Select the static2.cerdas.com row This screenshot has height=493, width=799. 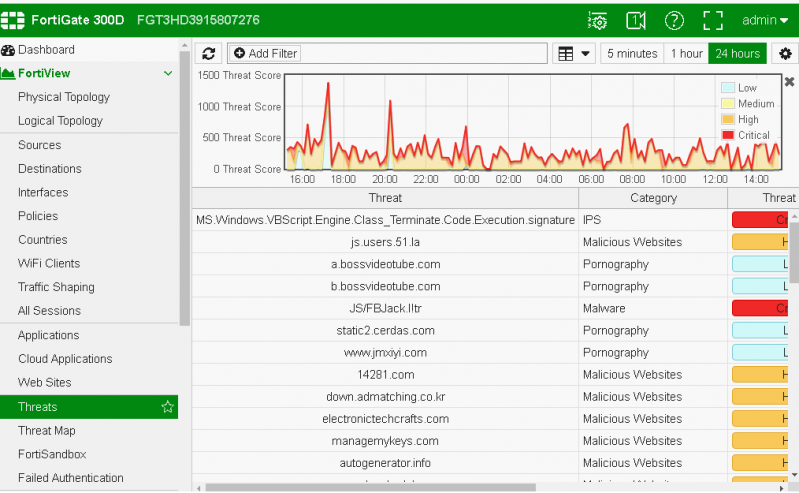[x=385, y=330]
